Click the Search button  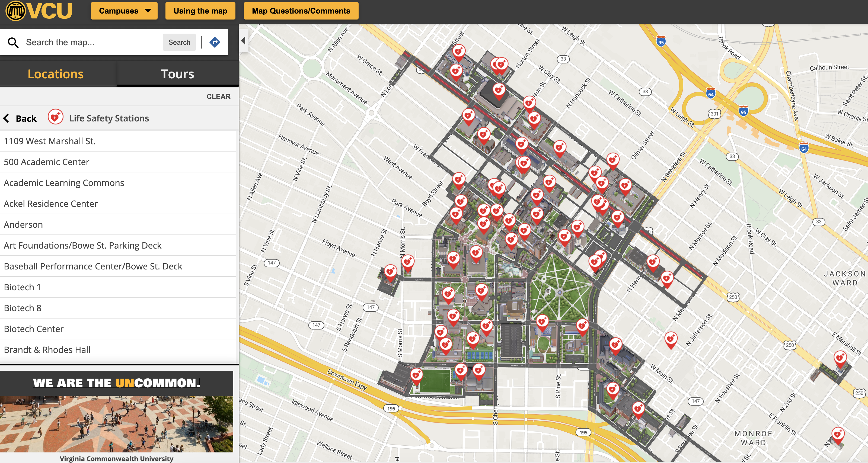pos(179,43)
